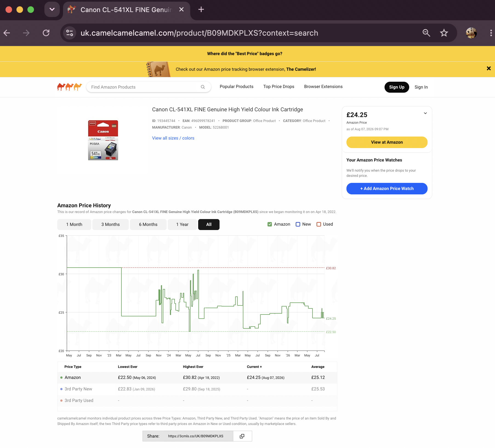Select the 1 Month range
Viewport: 495px width, 448px height.
[74, 225]
